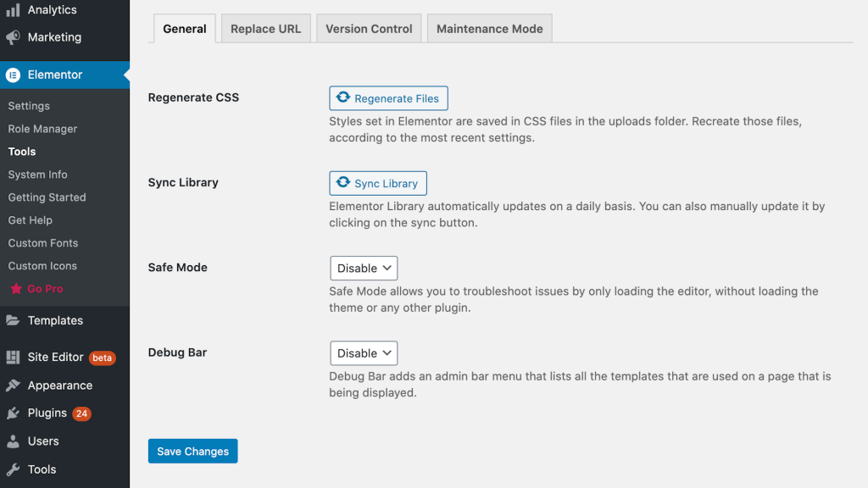Image resolution: width=868 pixels, height=488 pixels.
Task: Click the Go Pro star icon
Action: click(x=16, y=289)
